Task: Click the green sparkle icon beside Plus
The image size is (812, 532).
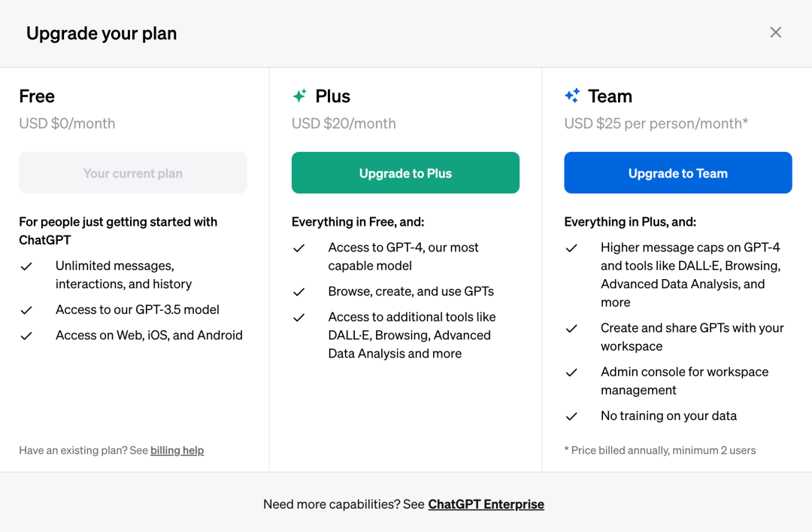Action: click(299, 96)
